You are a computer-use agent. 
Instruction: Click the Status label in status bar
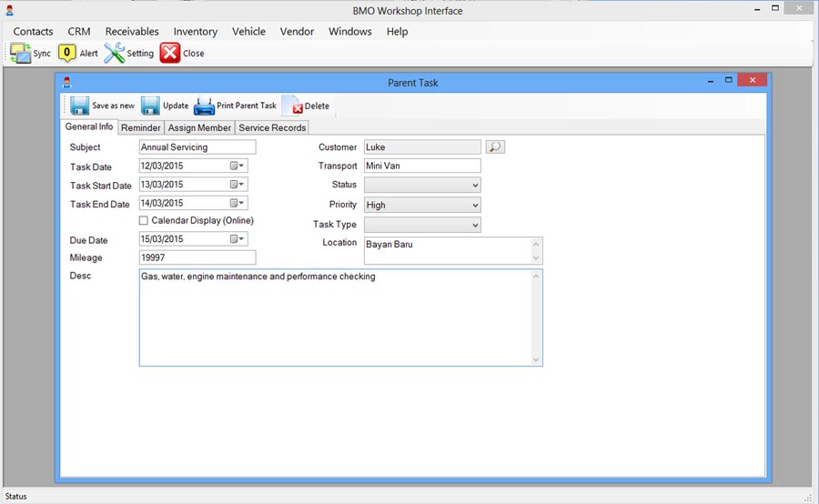click(x=15, y=496)
